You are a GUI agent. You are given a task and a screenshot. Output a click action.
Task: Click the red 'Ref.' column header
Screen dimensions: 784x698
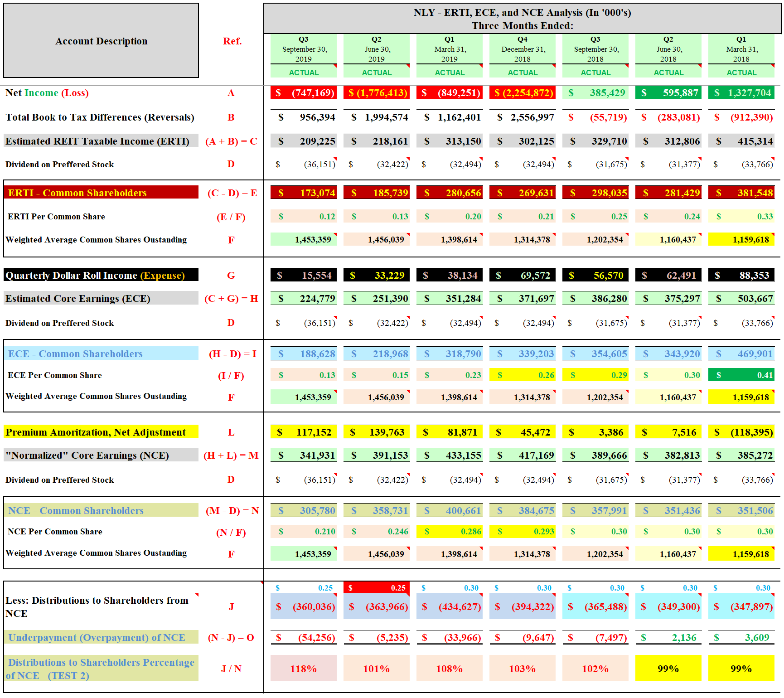[x=232, y=41]
